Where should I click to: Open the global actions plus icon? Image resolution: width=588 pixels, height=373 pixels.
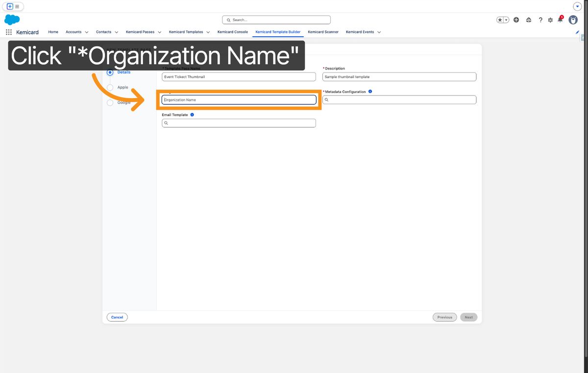[516, 20]
